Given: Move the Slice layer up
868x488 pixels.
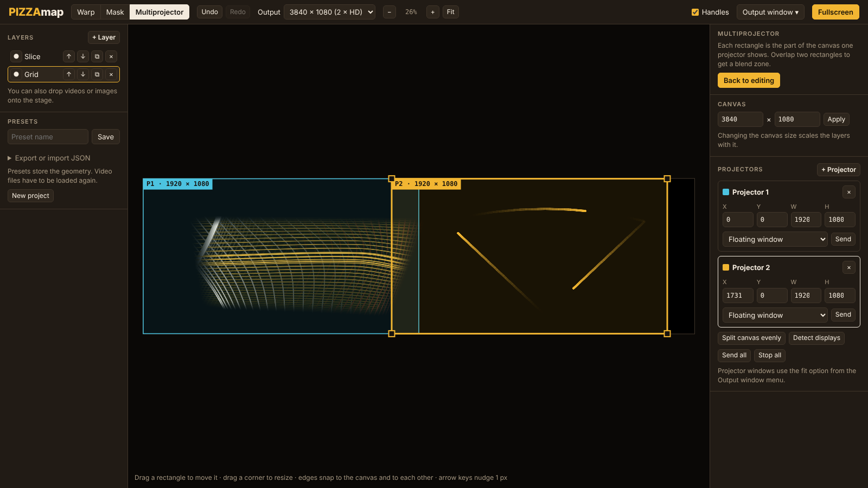Looking at the screenshot, I should pyautogui.click(x=69, y=56).
